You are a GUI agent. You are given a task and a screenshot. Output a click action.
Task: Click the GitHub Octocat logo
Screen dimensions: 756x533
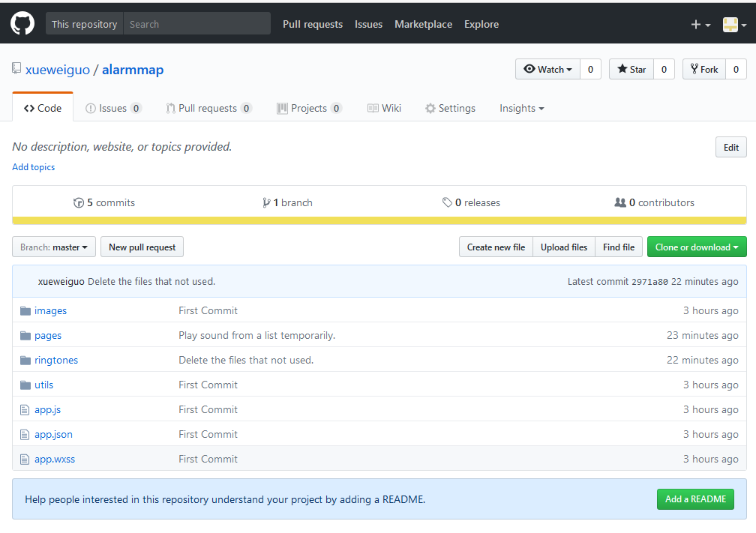pos(22,24)
